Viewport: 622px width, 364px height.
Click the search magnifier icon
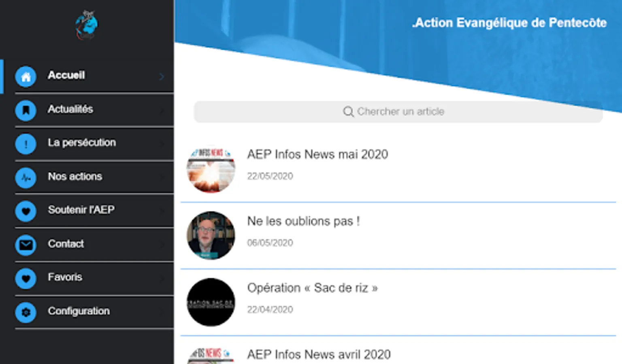click(348, 112)
